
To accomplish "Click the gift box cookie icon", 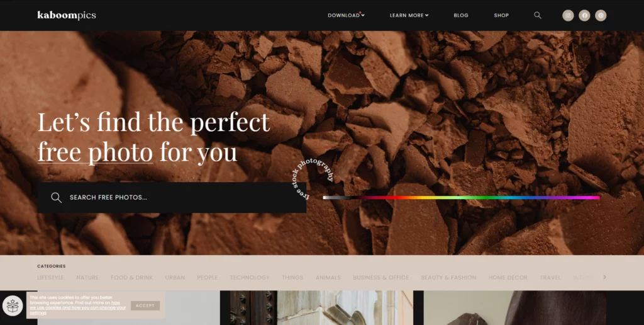I will click(13, 305).
